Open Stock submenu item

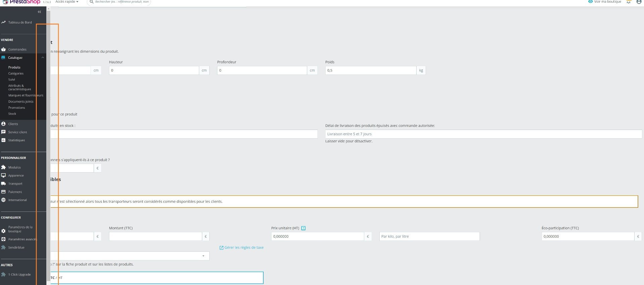[x=12, y=114]
